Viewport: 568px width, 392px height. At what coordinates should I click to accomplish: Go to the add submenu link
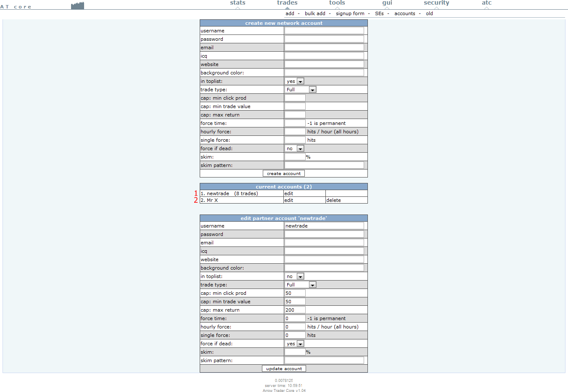point(290,13)
